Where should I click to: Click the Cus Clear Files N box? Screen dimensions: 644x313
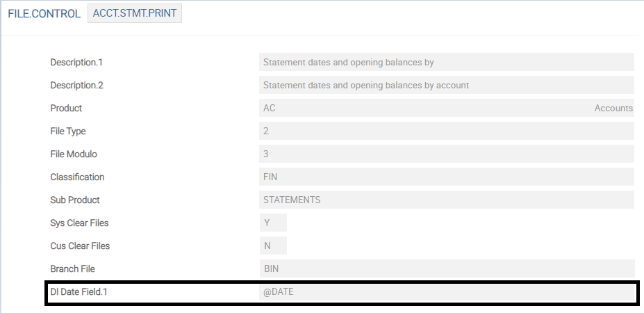(x=272, y=246)
